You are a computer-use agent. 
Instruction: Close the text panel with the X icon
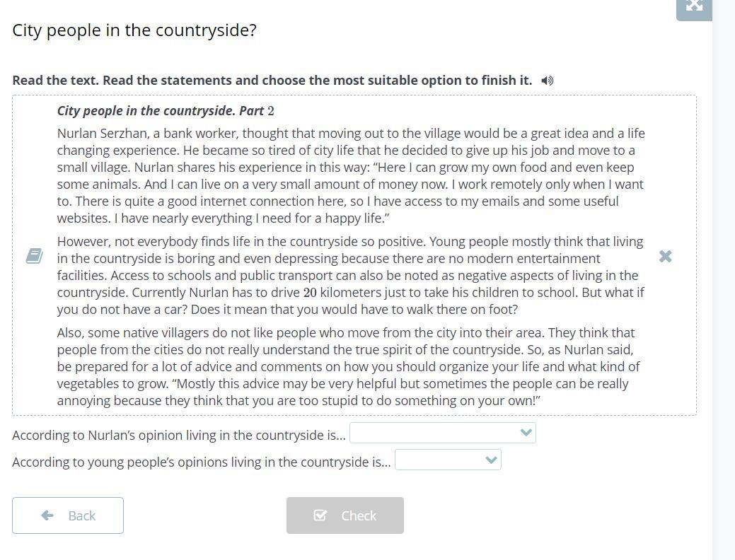point(665,257)
